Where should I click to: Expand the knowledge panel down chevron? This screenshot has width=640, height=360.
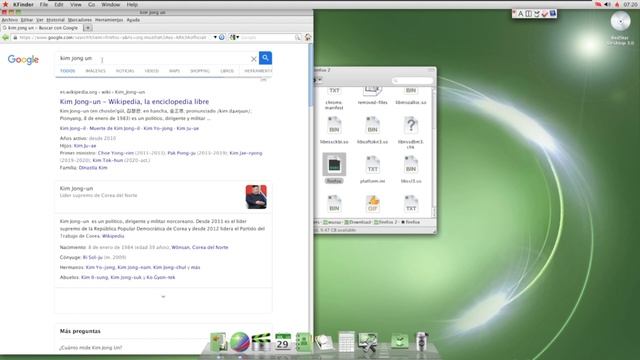163,297
